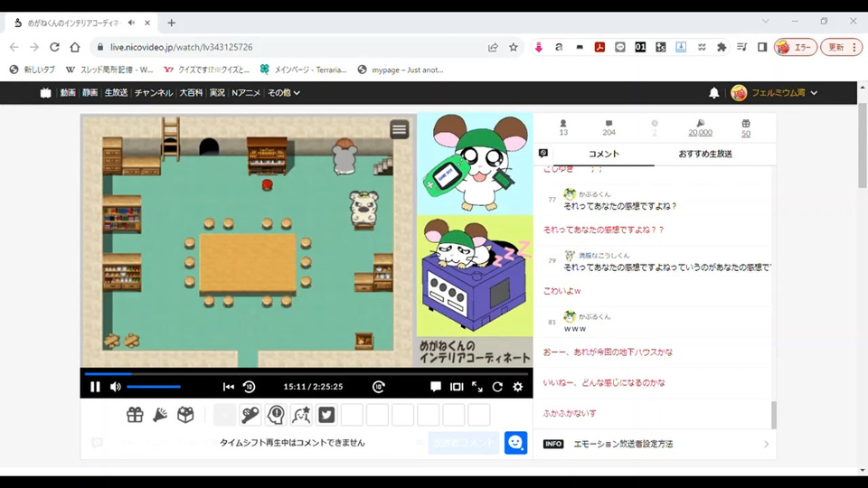868x488 pixels.
Task: Reload the player stream
Action: tap(497, 387)
